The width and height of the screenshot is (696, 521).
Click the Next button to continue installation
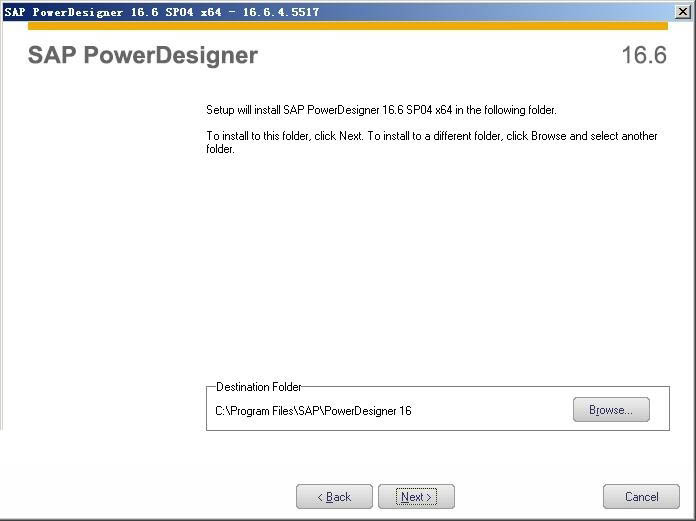pos(416,496)
